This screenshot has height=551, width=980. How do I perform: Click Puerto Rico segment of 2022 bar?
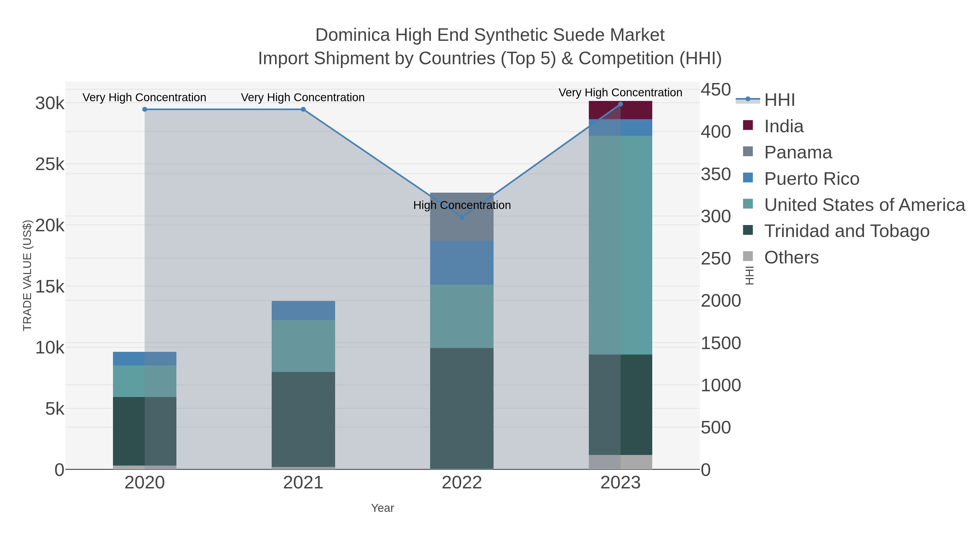click(462, 263)
